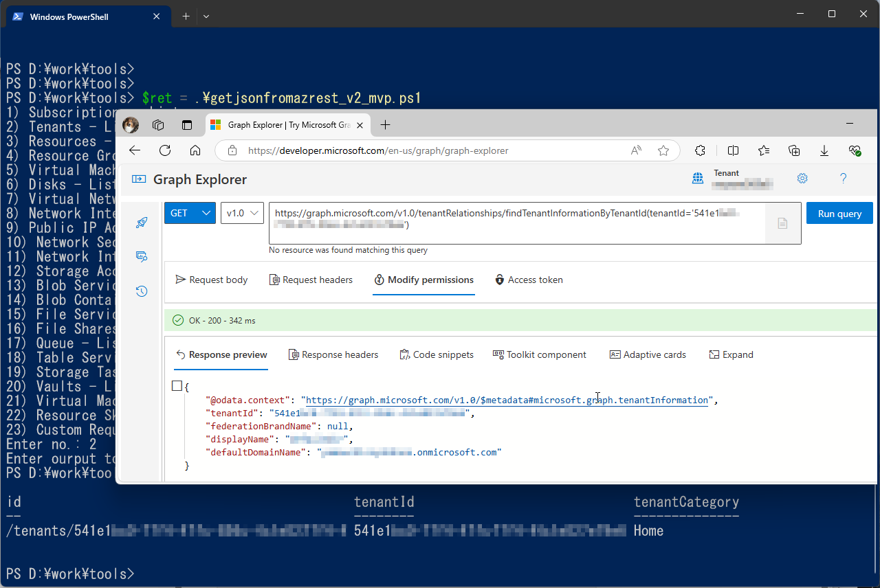Click the read aloud icon in address bar
Viewport: 880px width, 588px height.
click(637, 150)
